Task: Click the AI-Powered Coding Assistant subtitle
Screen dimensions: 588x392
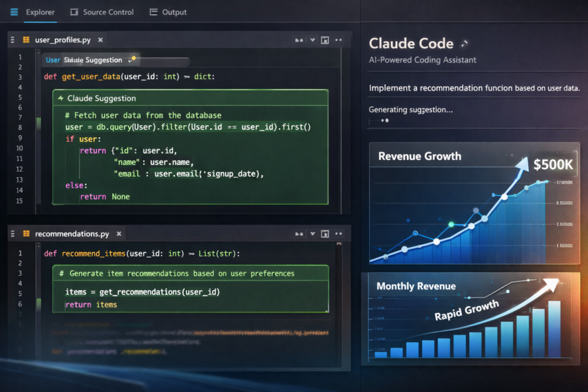Action: pos(422,60)
